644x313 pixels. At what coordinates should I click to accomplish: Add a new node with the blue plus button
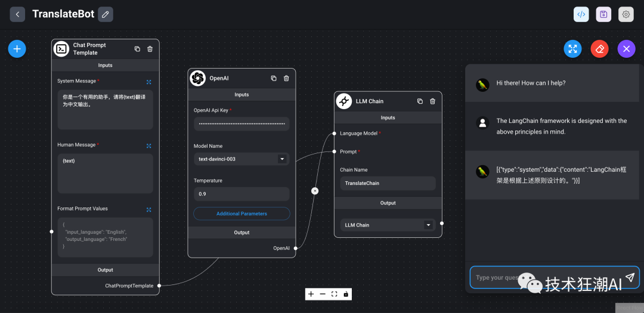17,49
